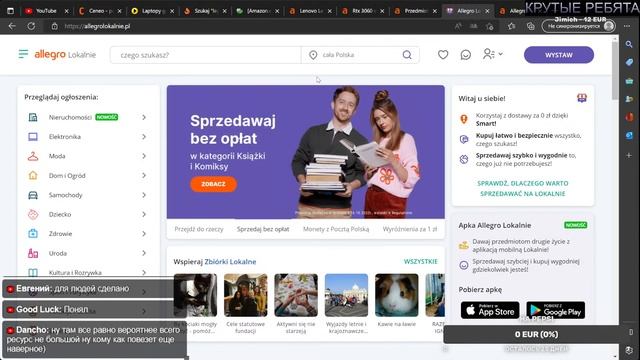Click the Edge sidebar Outlook icon
Screen dimensions: 640x360
(x=629, y=136)
